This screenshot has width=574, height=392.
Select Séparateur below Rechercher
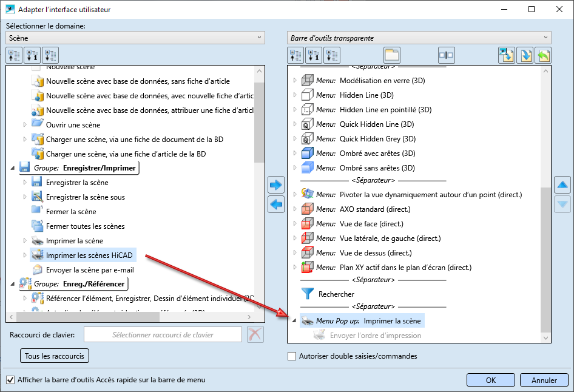click(373, 306)
